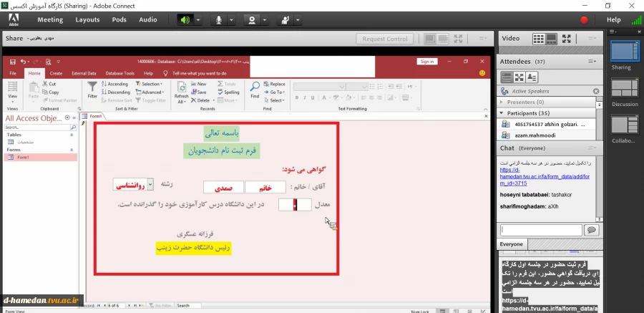Image resolution: width=644 pixels, height=313 pixels.
Task: Click New record in the Records group
Action: click(198, 84)
